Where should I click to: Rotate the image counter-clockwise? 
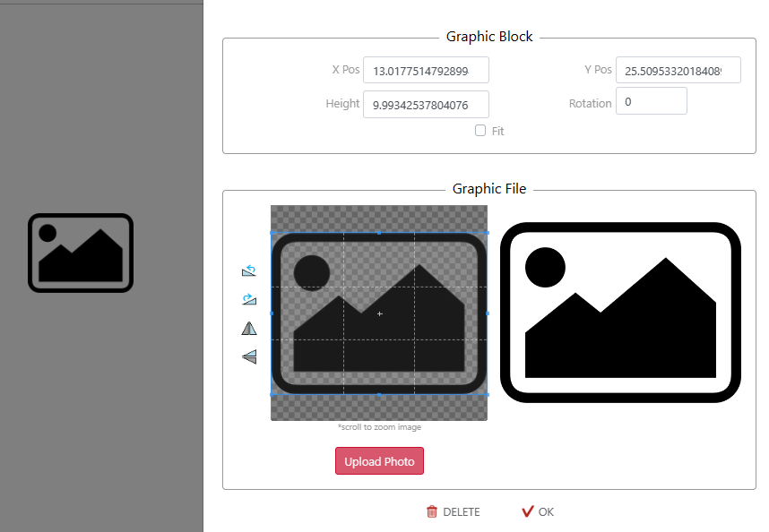pyautogui.click(x=249, y=270)
